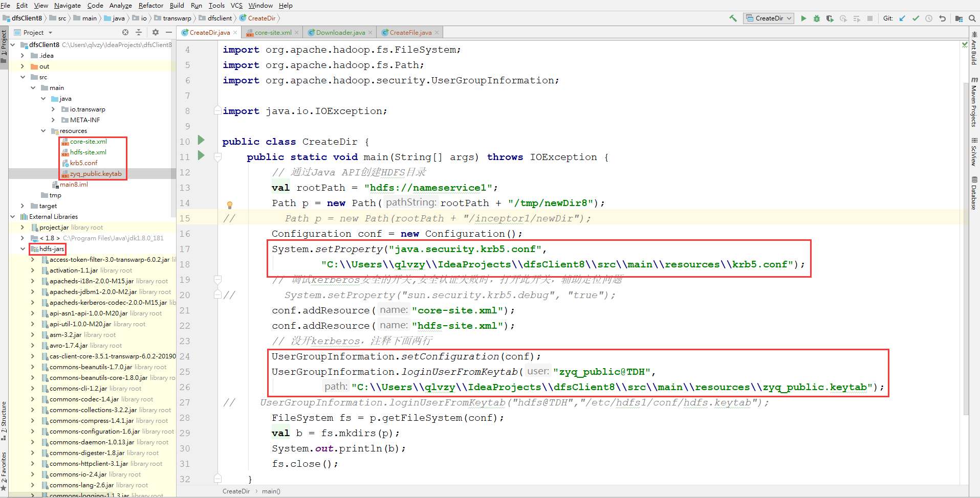The width and height of the screenshot is (980, 498).
Task: Expand the out folder
Action: point(23,66)
